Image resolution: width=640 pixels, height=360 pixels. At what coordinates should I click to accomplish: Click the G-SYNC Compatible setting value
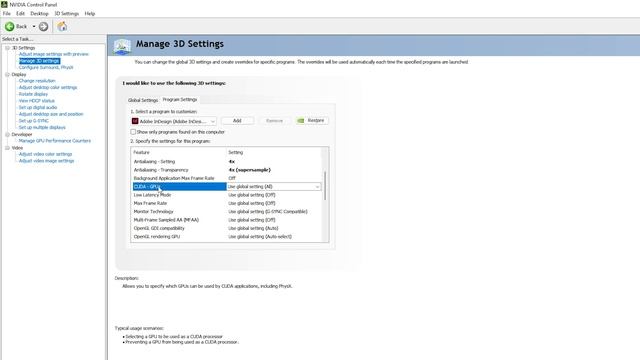pos(268,211)
